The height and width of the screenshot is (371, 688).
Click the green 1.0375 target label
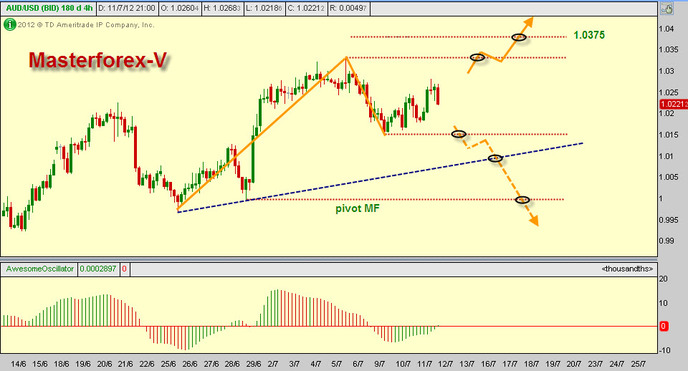coord(589,35)
